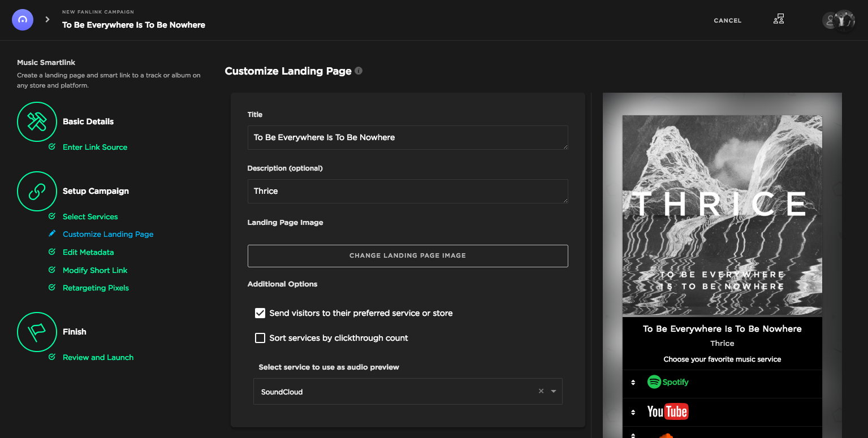868x438 pixels.
Task: Click the Setup Campaign chain-link circle icon
Action: (37, 191)
